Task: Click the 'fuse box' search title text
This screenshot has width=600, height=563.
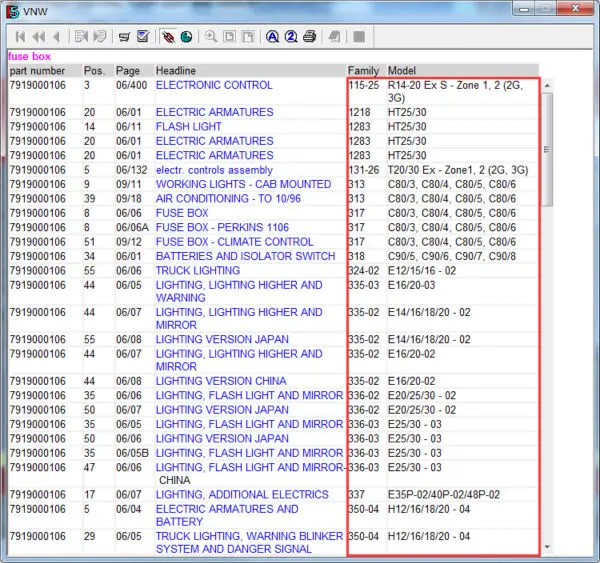Action: click(29, 56)
